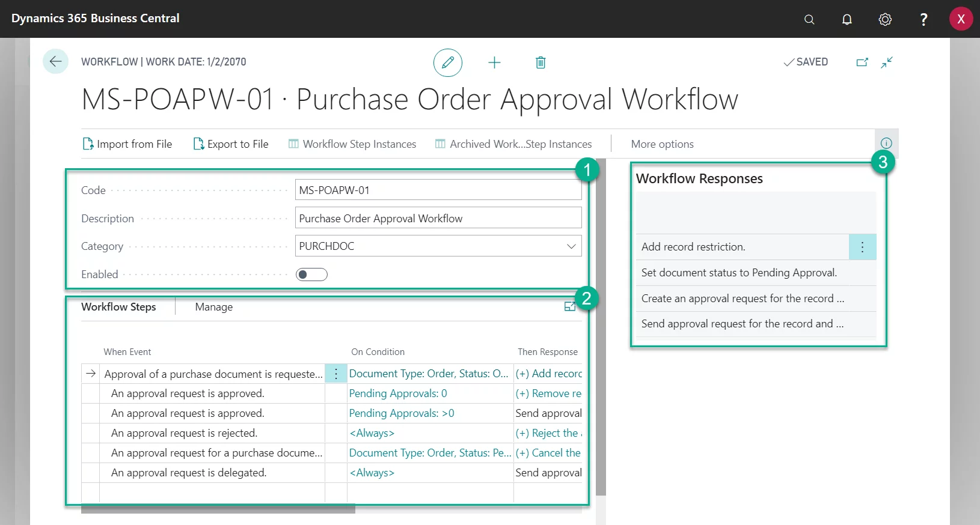
Task: Click Import from File
Action: tap(127, 144)
